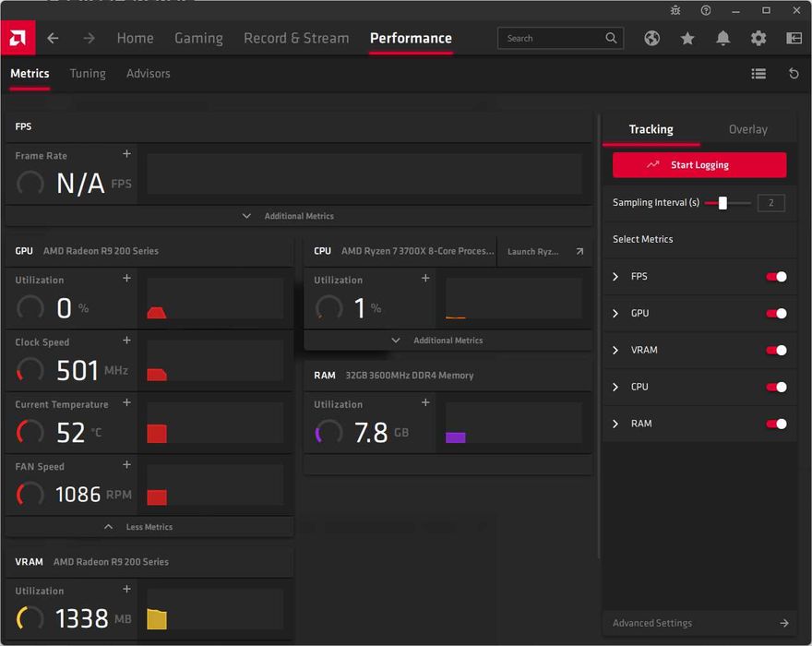Expand the GPU metrics list
The width and height of the screenshot is (812, 646).
pyautogui.click(x=615, y=314)
